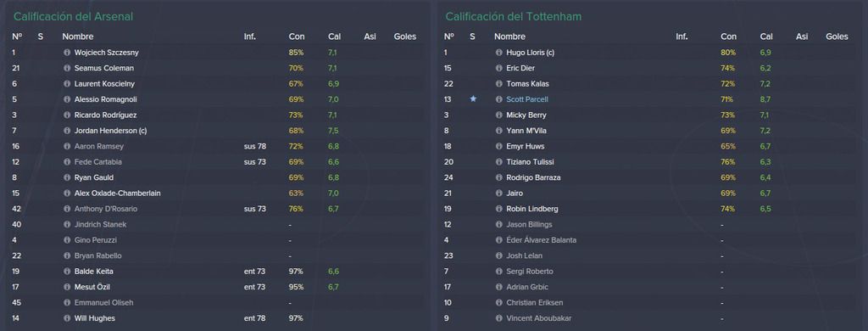Open info icon next to Christian Eriksen
This screenshot has height=331, width=868.
coord(498,303)
